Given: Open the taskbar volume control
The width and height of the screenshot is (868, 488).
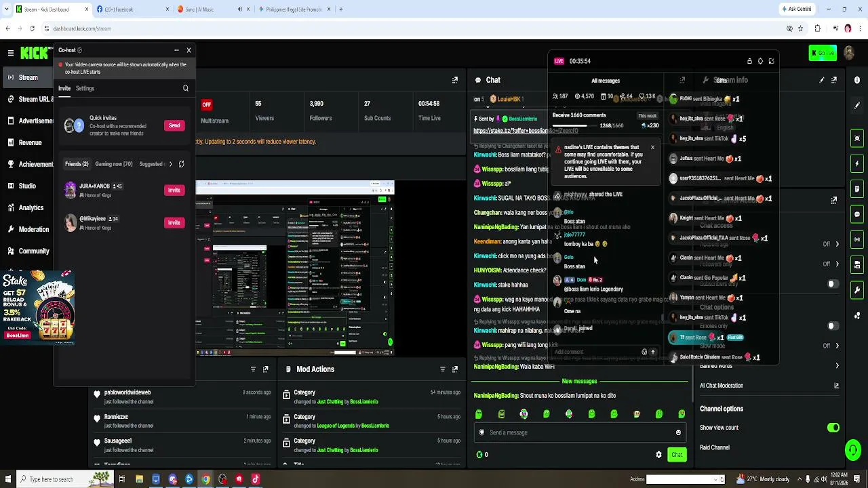Looking at the screenshot, I should 824,479.
